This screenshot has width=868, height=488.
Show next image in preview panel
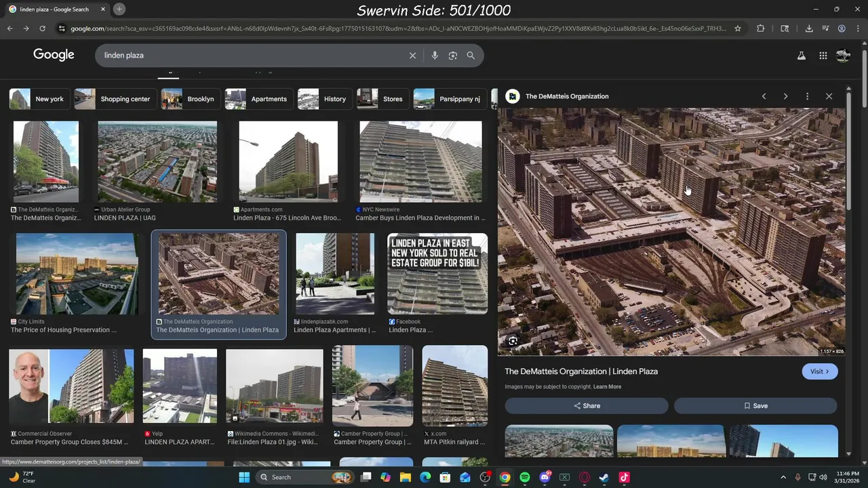(x=785, y=96)
